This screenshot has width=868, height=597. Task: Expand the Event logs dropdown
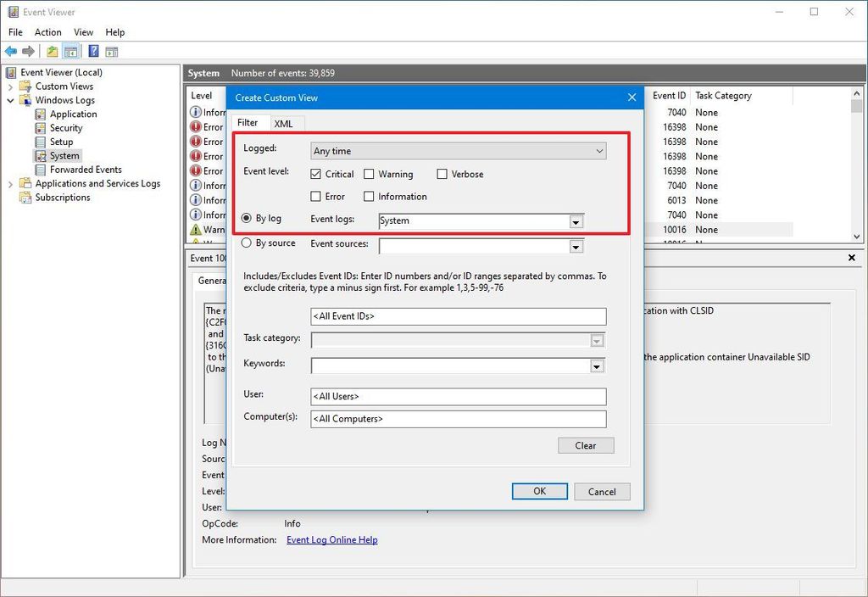(576, 220)
